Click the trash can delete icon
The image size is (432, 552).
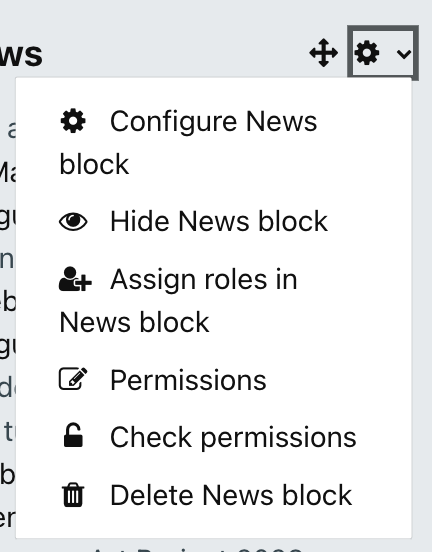tap(73, 495)
